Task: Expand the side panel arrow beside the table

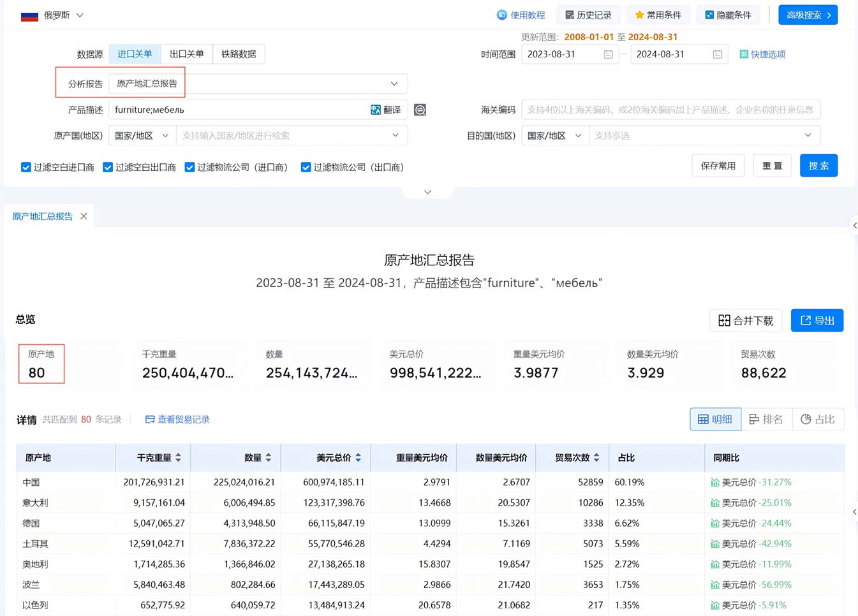Action: (x=854, y=512)
